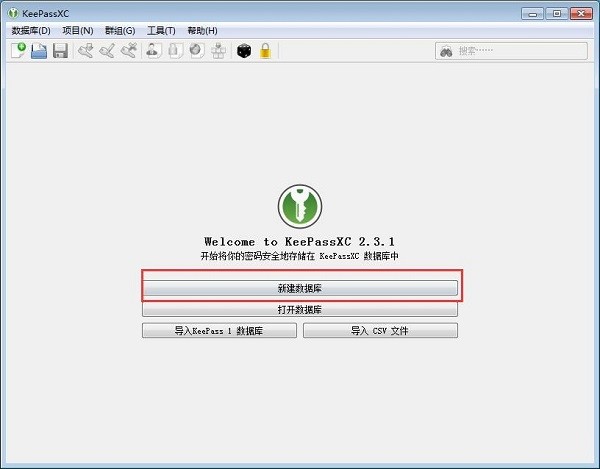
Task: Click the Copy URL globe icon
Action: (x=197, y=50)
